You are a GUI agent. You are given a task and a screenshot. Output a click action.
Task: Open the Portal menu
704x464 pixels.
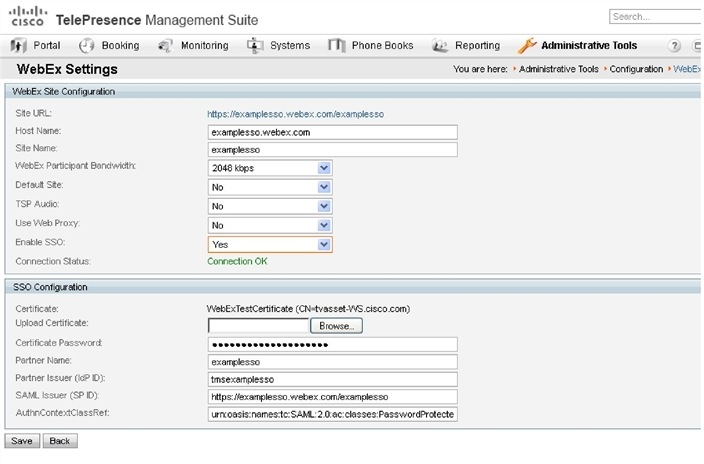(x=47, y=45)
